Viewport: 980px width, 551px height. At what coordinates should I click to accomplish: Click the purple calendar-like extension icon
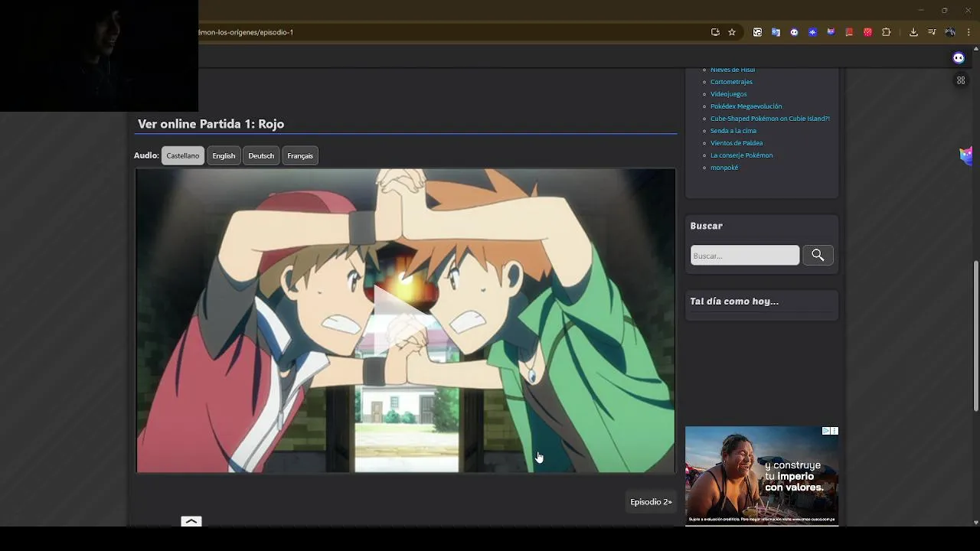831,32
